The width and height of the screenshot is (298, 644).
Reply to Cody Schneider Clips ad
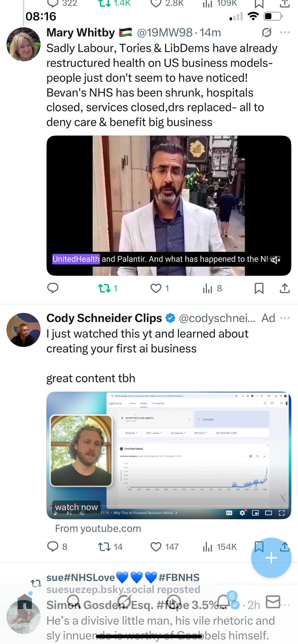pyautogui.click(x=53, y=547)
